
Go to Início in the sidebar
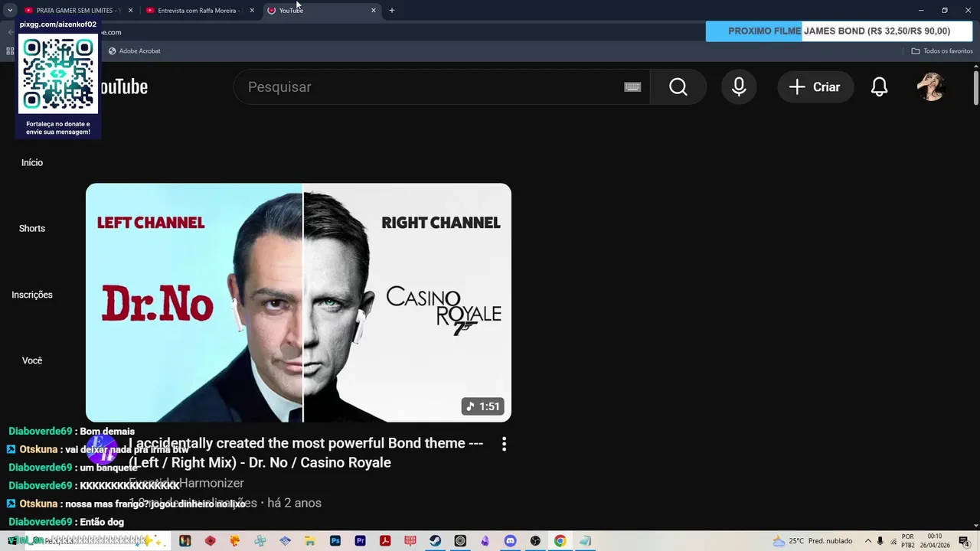(32, 162)
